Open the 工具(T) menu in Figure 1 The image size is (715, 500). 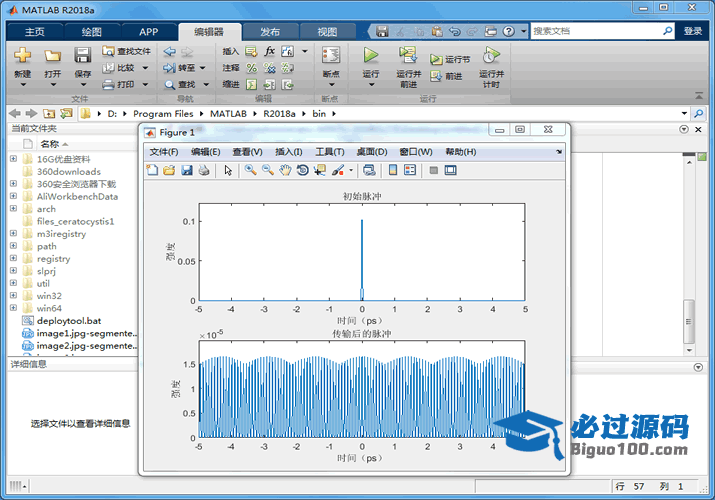(329, 152)
